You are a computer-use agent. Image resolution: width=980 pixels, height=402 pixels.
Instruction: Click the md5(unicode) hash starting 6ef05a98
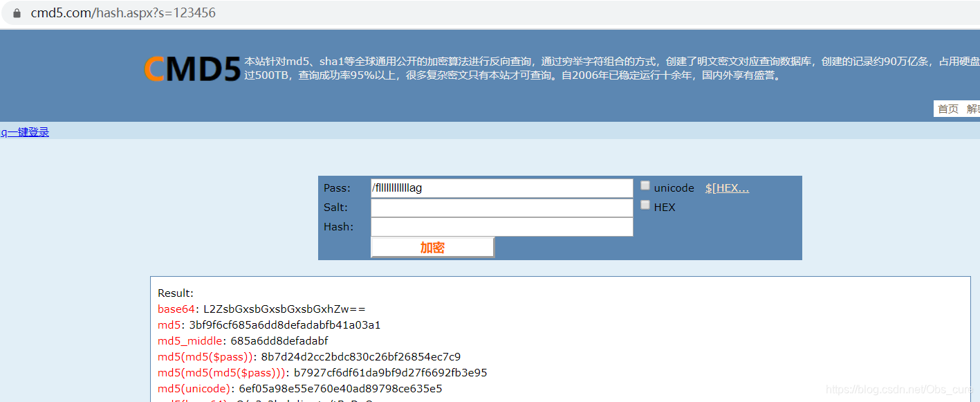(340, 389)
